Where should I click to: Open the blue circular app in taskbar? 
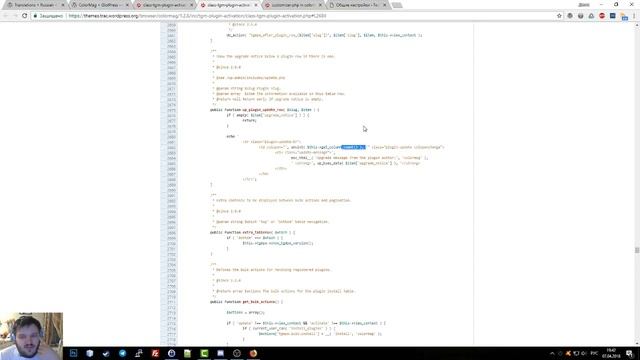[171, 353]
